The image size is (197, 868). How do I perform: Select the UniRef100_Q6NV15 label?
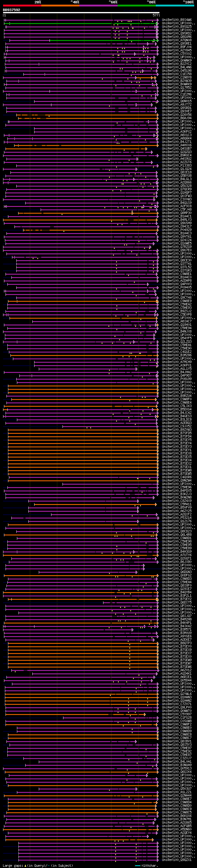pyautogui.click(x=177, y=101)
